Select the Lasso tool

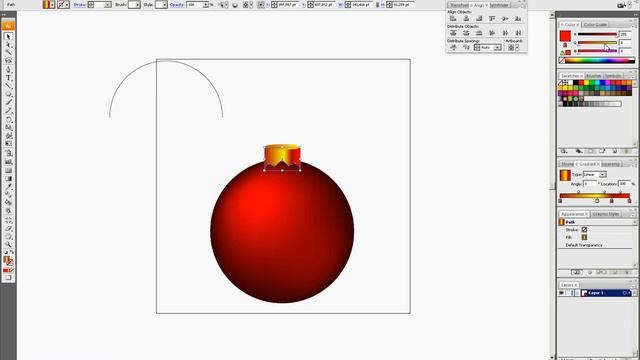[8, 60]
